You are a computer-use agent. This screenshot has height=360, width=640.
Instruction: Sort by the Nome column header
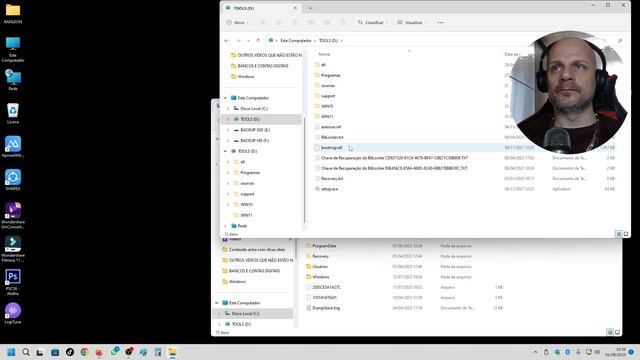pyautogui.click(x=324, y=54)
